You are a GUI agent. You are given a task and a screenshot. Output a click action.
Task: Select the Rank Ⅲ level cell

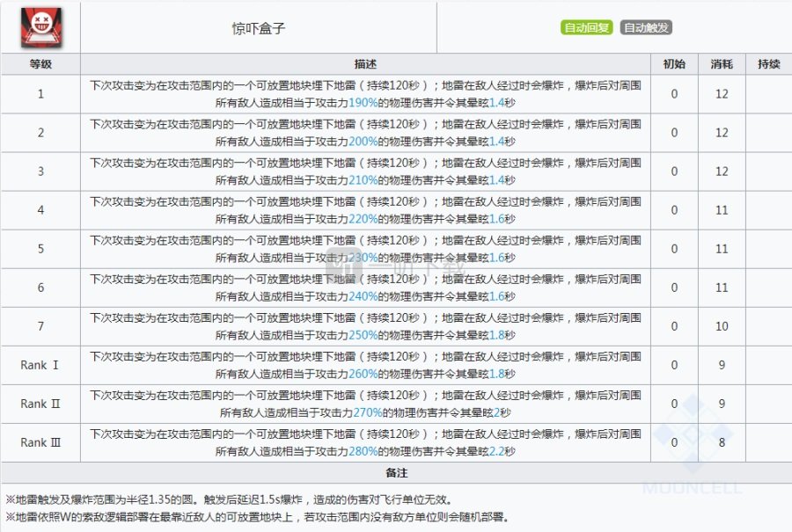tap(40, 442)
